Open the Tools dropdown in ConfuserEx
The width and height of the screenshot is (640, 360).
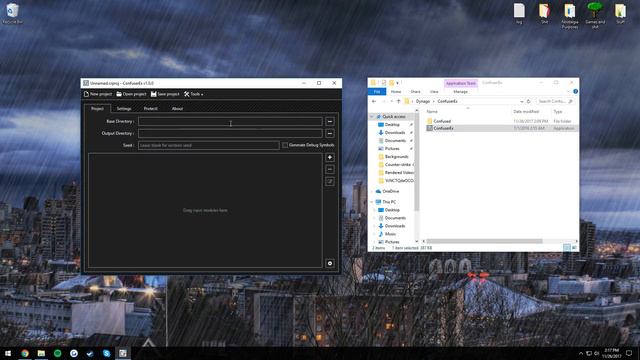click(x=193, y=94)
